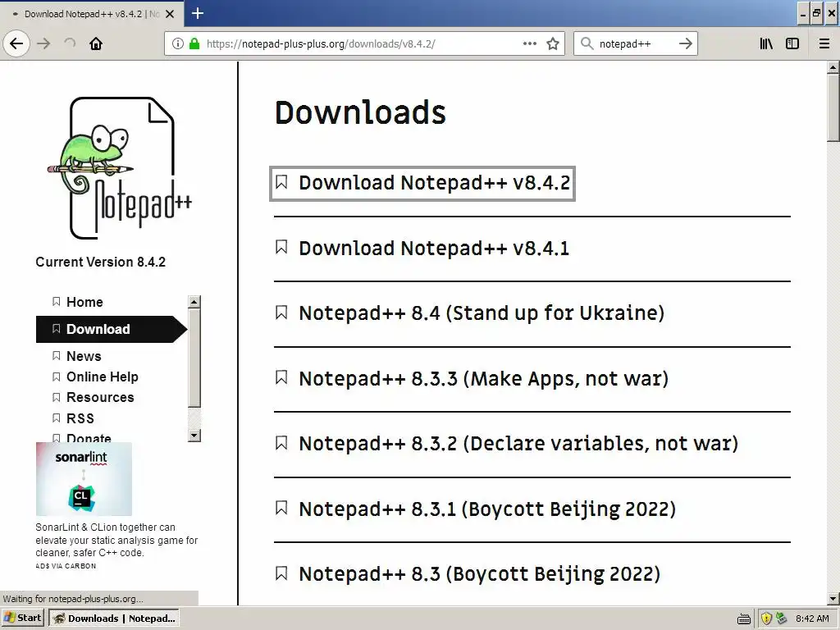This screenshot has height=630, width=840.
Task: Open Download Notepad++ v8.4.1 link
Action: (434, 249)
